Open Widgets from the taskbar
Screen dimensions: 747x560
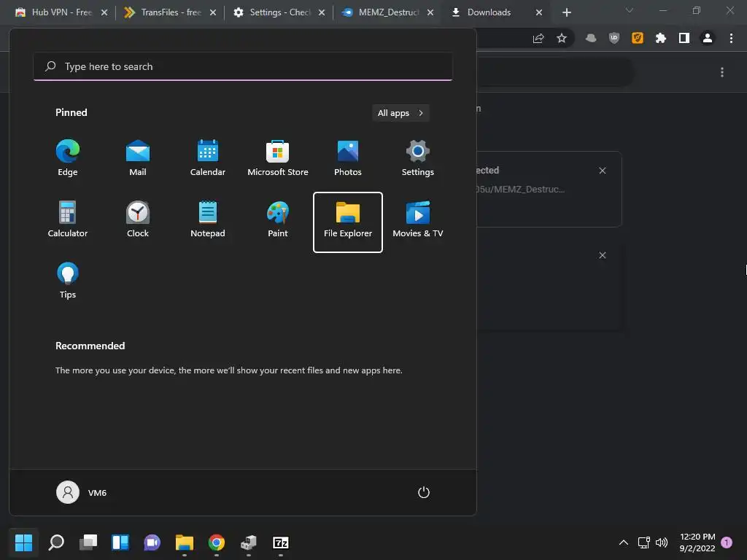(x=120, y=542)
